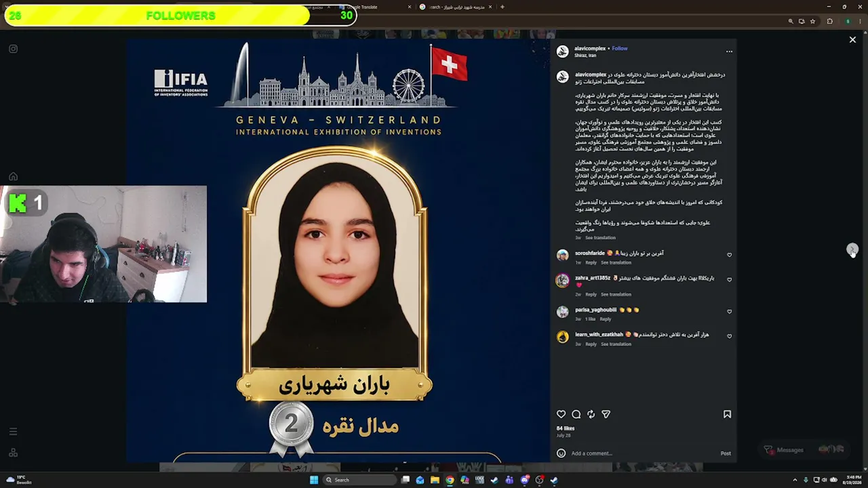Open the alavicomplex username link in the header

pyautogui.click(x=590, y=49)
